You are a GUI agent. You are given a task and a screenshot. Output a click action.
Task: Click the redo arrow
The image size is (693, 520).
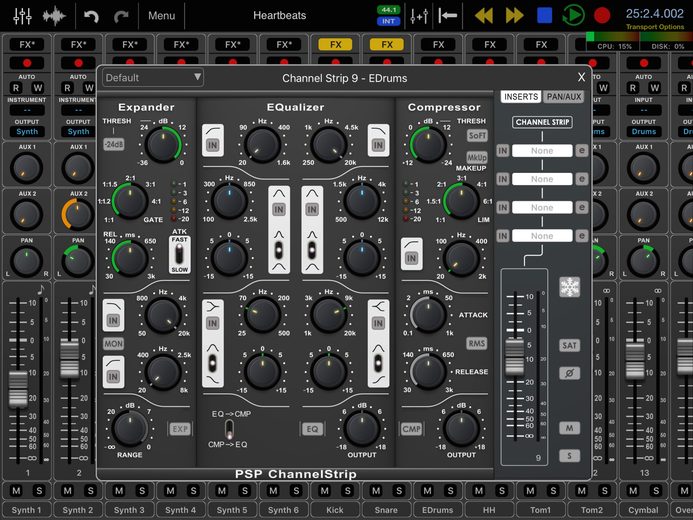(121, 16)
